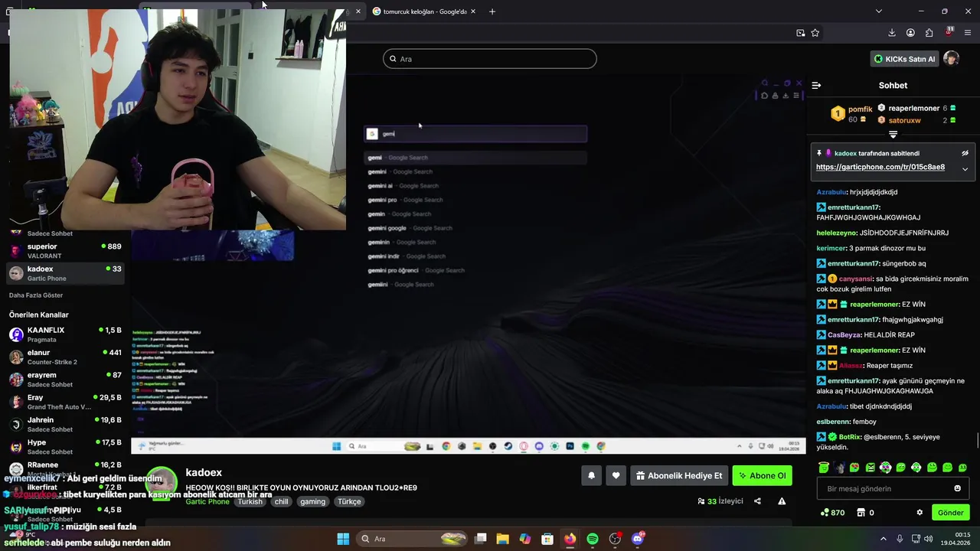The height and width of the screenshot is (551, 980).
Task: Select the Türkçe tag
Action: point(349,501)
